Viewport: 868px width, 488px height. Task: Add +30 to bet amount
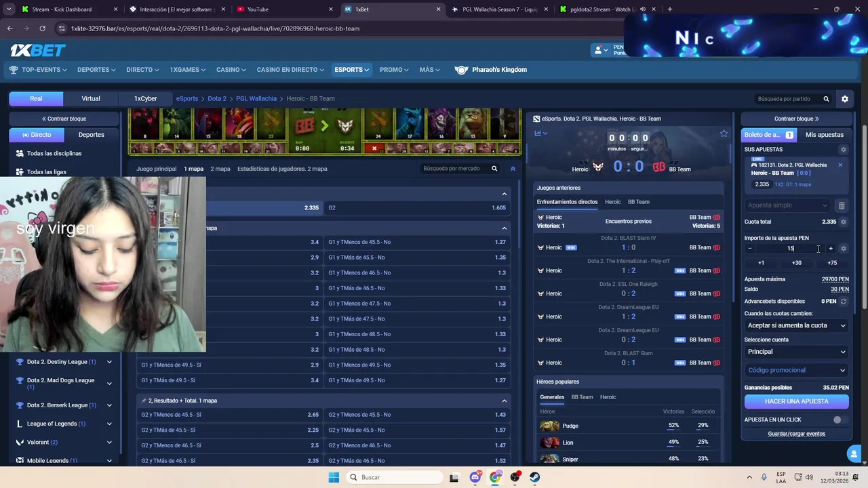796,263
